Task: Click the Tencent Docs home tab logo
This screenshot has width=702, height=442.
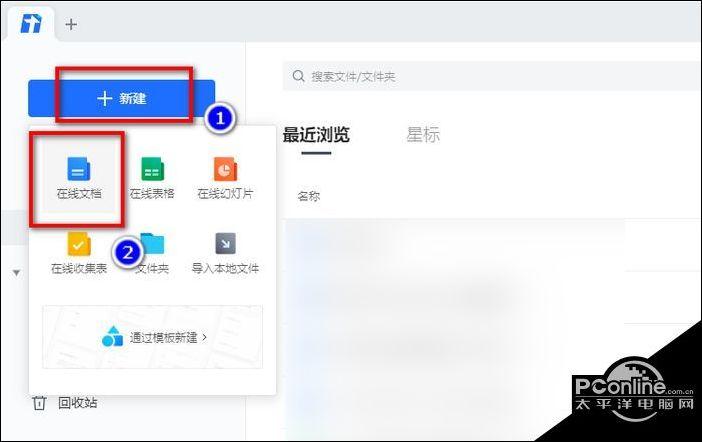Action: coord(31,24)
